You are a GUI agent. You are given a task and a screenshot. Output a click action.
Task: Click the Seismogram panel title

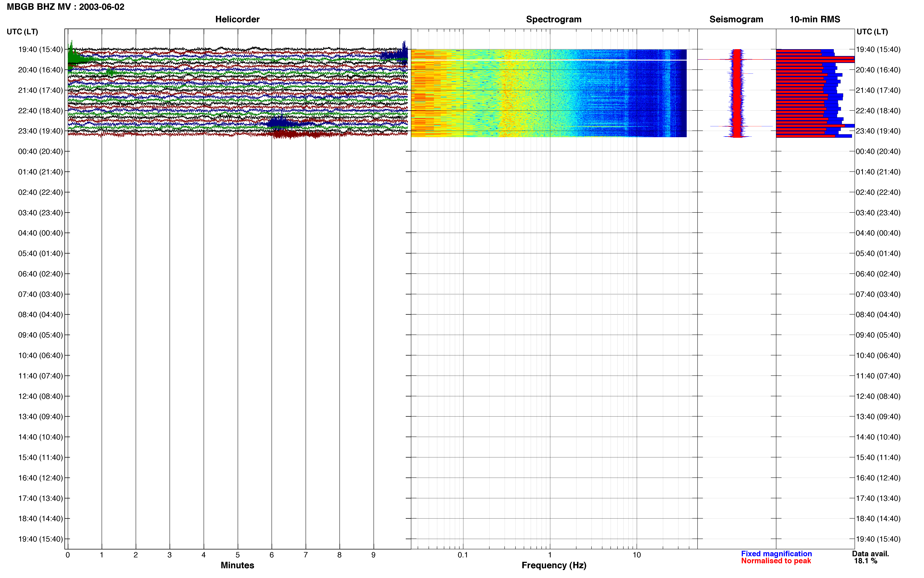tap(736, 20)
